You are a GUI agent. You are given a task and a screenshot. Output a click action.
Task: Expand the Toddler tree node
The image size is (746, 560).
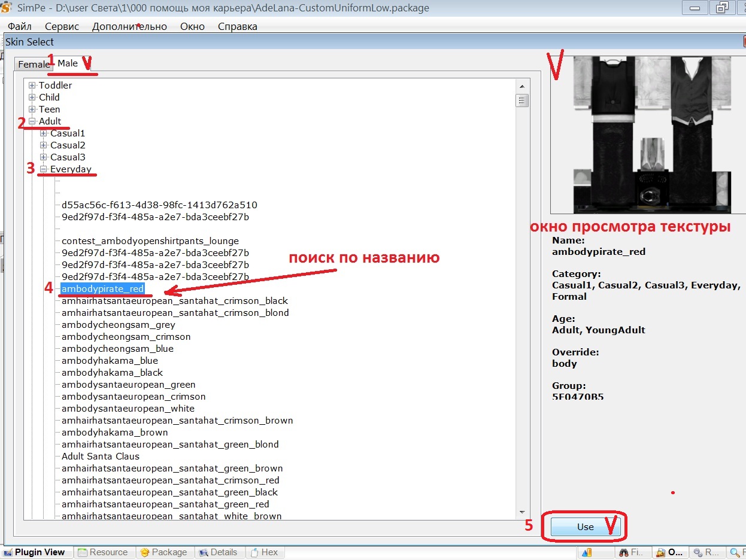[x=32, y=86]
